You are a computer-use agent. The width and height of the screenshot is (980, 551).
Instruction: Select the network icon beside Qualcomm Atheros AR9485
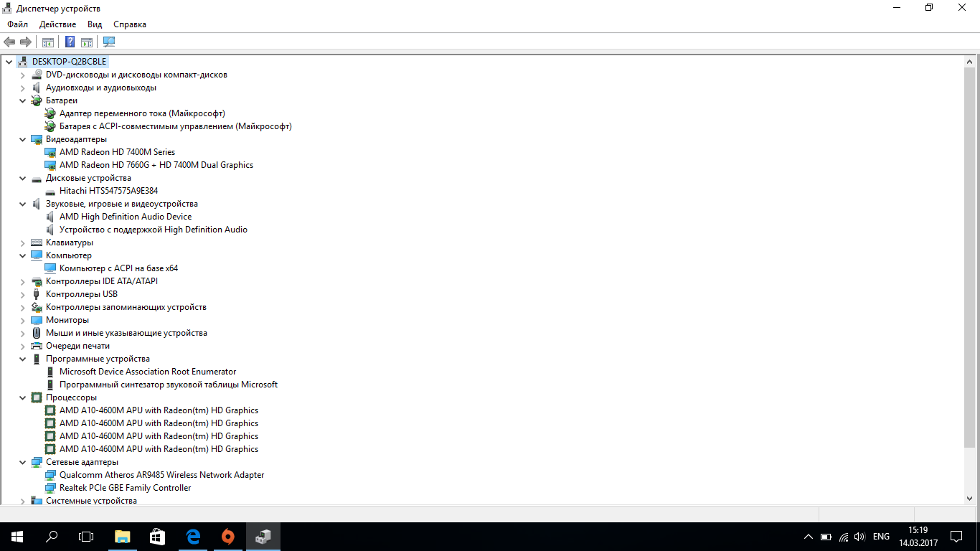(50, 475)
